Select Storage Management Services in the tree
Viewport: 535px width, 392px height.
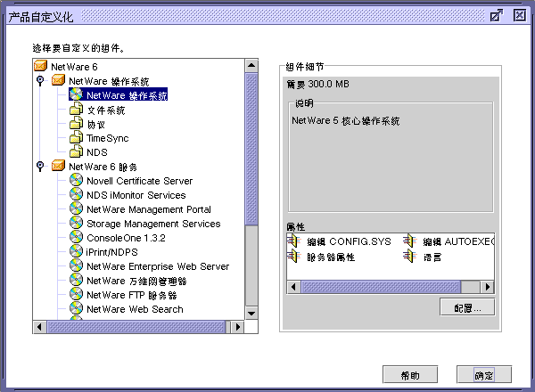click(153, 224)
